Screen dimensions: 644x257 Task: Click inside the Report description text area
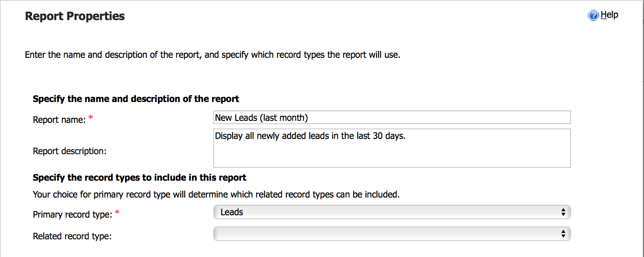tap(392, 148)
